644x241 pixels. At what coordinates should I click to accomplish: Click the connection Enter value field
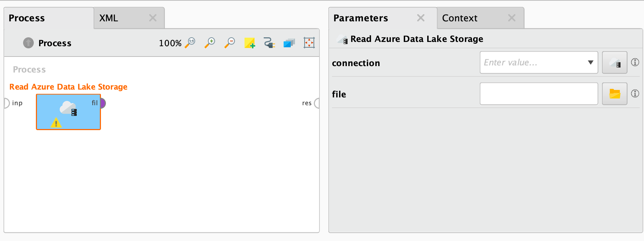533,63
